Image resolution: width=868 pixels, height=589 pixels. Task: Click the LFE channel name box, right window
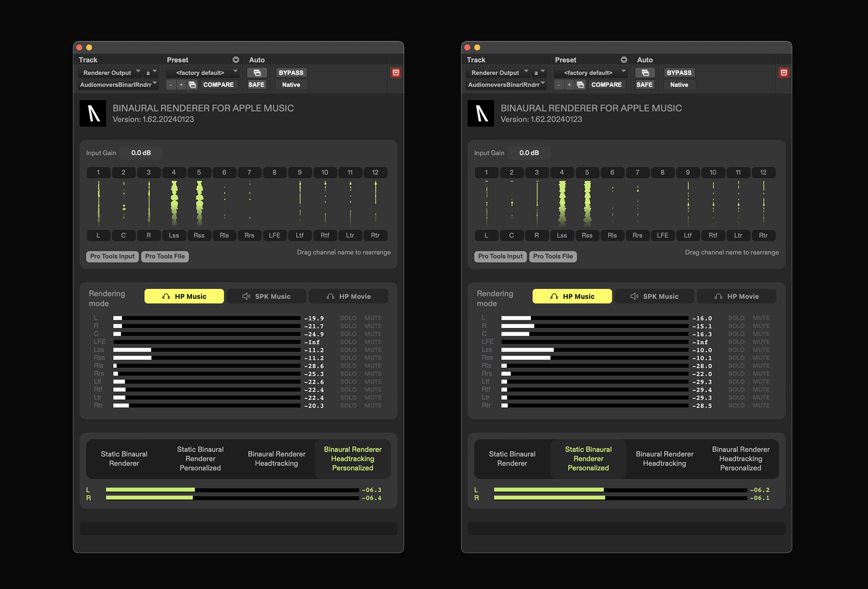(662, 235)
